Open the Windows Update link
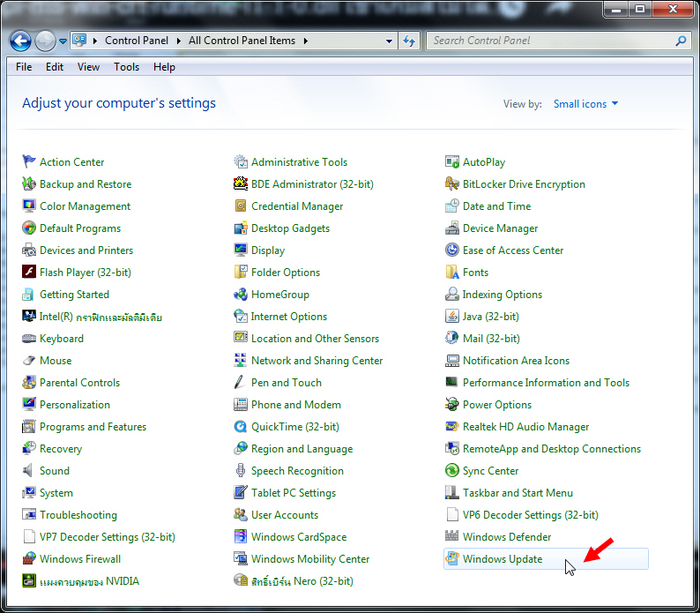The width and height of the screenshot is (700, 613). tap(503, 559)
